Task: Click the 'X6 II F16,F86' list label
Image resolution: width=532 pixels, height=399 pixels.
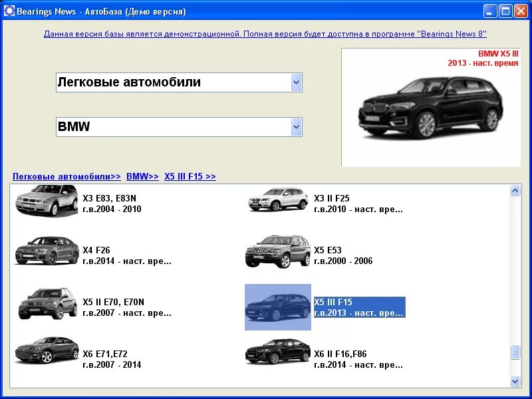Action: click(358, 359)
